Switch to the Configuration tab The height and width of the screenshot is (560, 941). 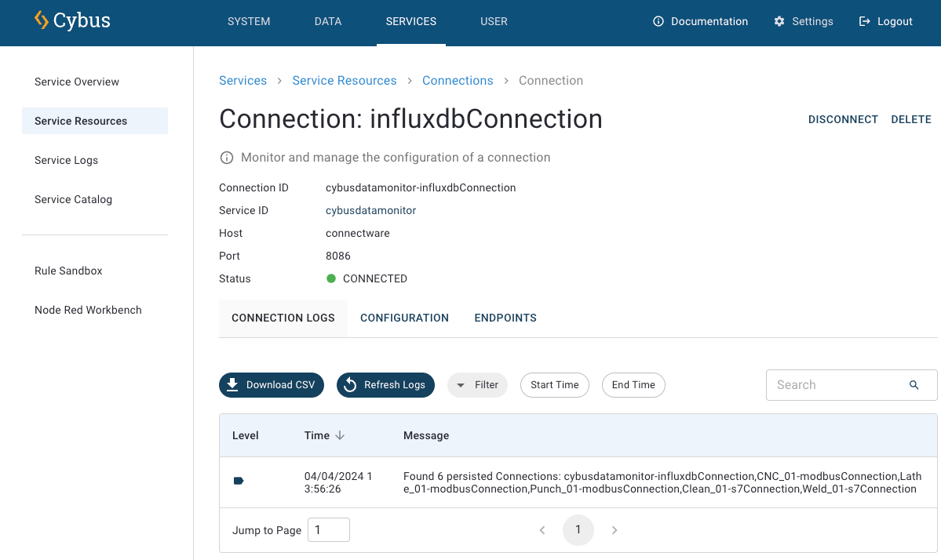404,318
